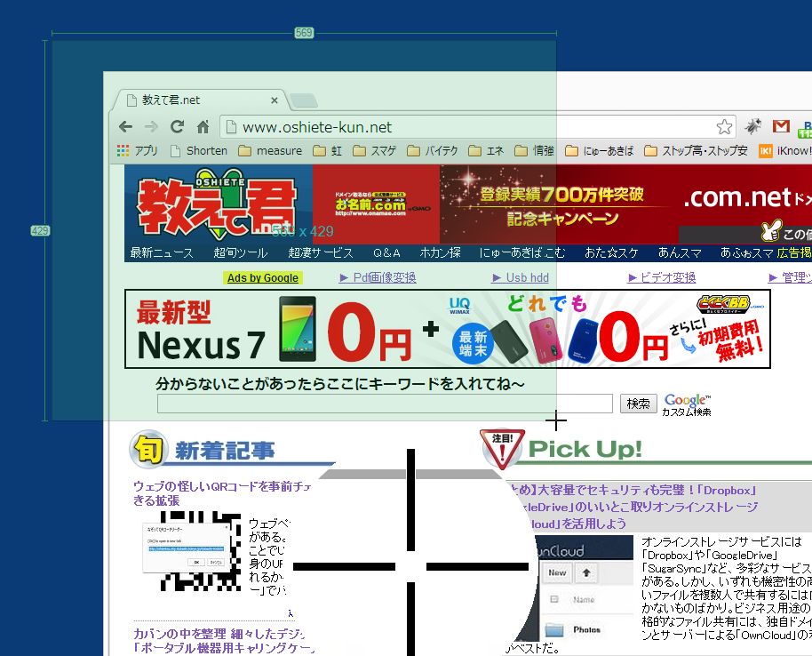Expand the 情強 bookmark folder
Viewport: 812px width, 656px height.
534,151
